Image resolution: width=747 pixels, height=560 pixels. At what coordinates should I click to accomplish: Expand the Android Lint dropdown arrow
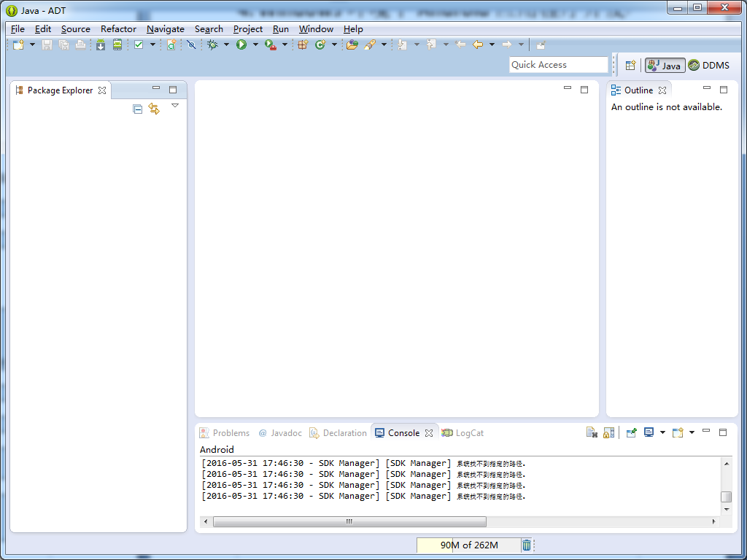pyautogui.click(x=153, y=44)
